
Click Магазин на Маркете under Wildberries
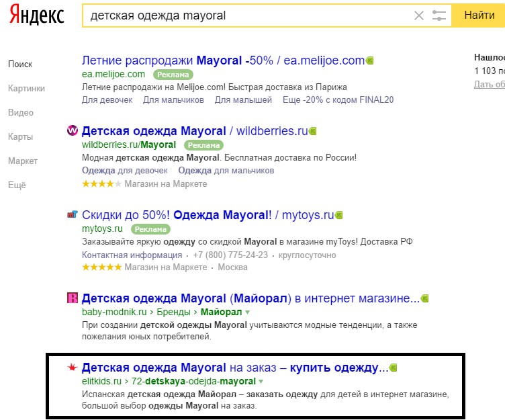[166, 183]
